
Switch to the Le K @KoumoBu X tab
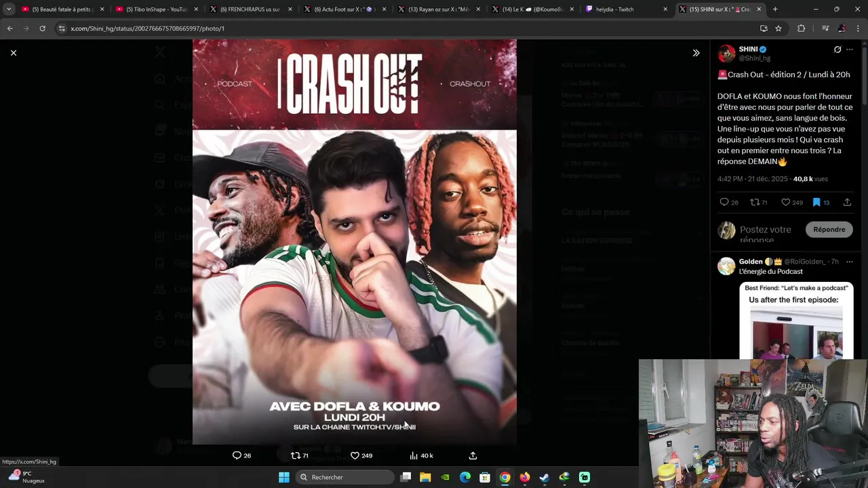(531, 9)
